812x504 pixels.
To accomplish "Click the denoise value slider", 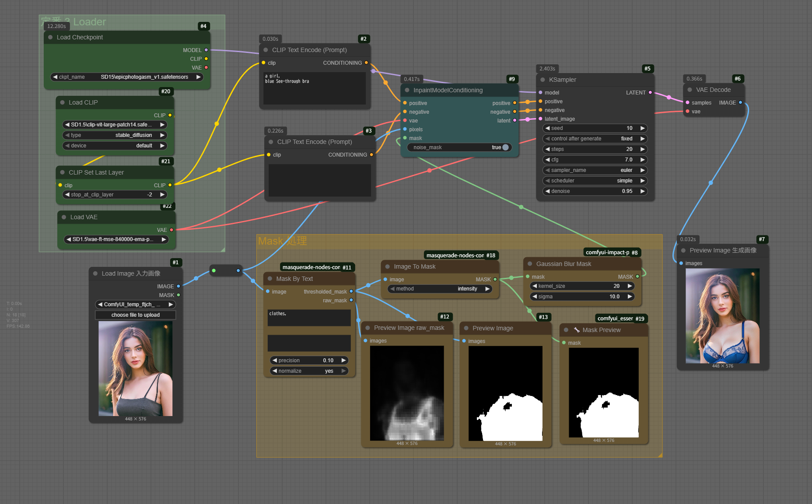I will (595, 191).
